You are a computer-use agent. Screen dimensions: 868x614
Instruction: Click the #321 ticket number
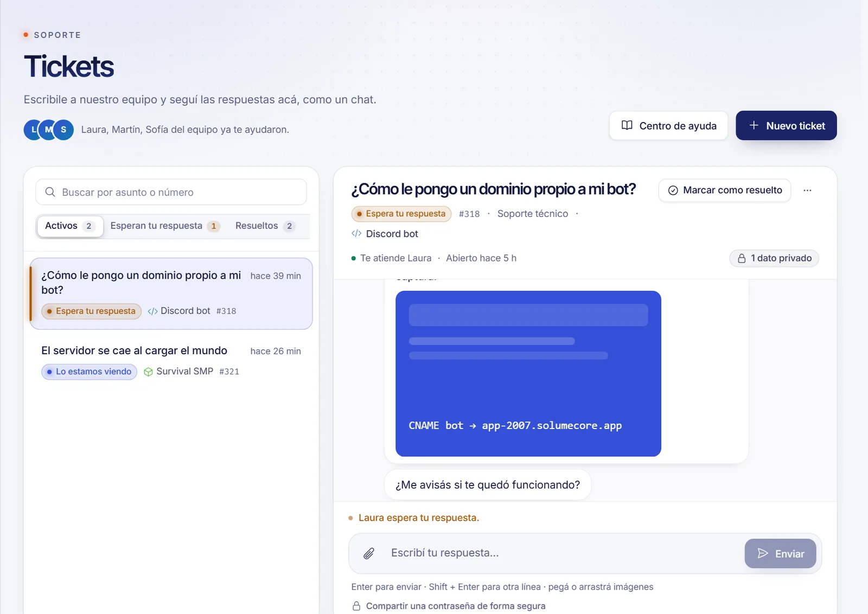[229, 372]
